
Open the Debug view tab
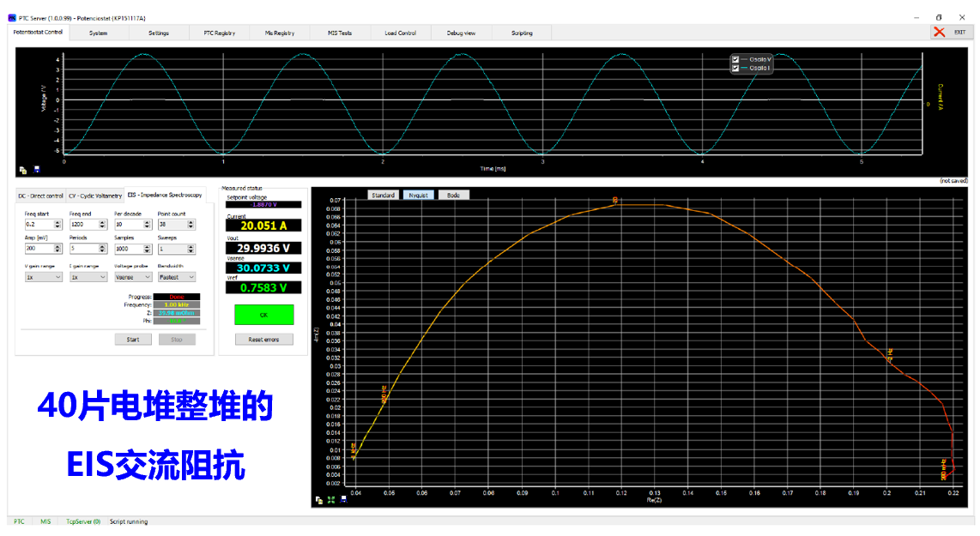[x=461, y=33]
